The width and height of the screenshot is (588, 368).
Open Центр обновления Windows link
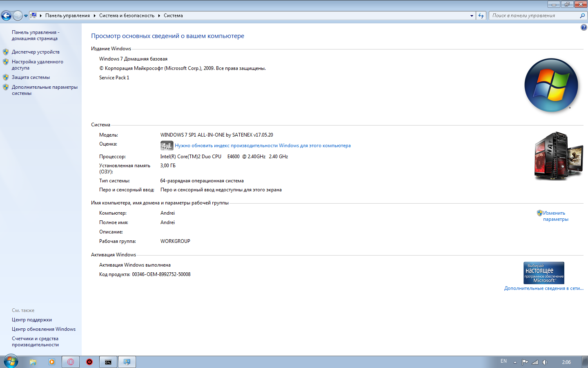click(x=44, y=329)
